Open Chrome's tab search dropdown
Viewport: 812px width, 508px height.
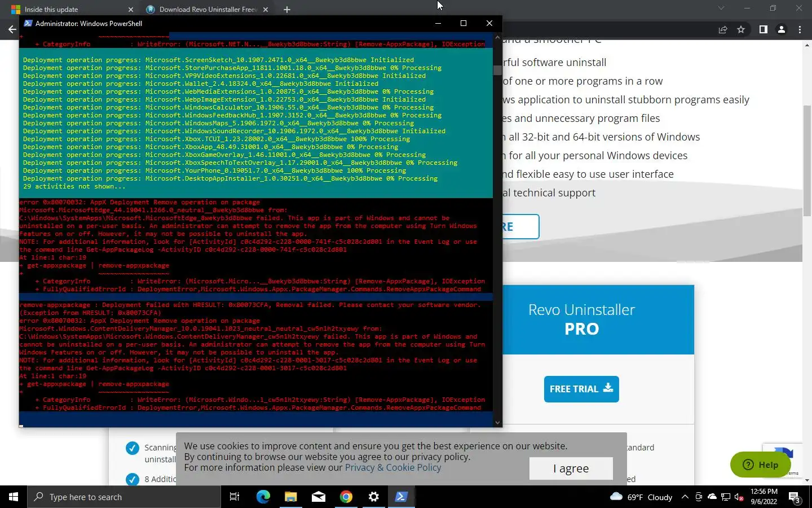pyautogui.click(x=721, y=8)
